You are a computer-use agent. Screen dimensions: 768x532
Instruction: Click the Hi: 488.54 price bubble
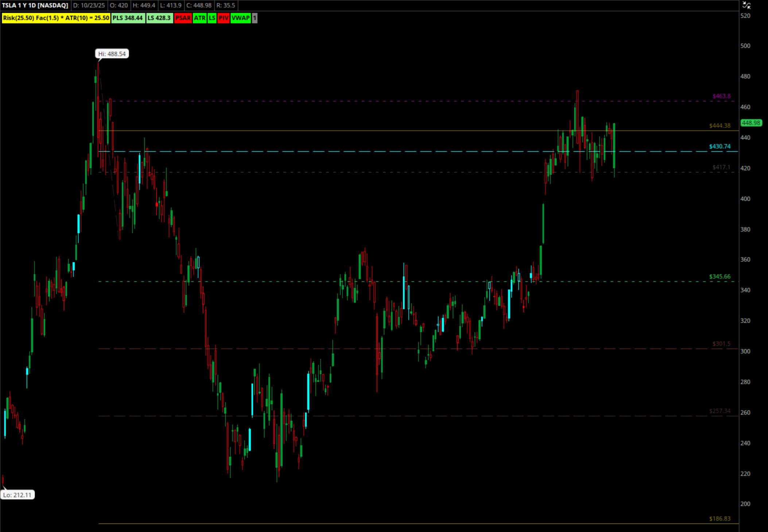click(x=112, y=54)
